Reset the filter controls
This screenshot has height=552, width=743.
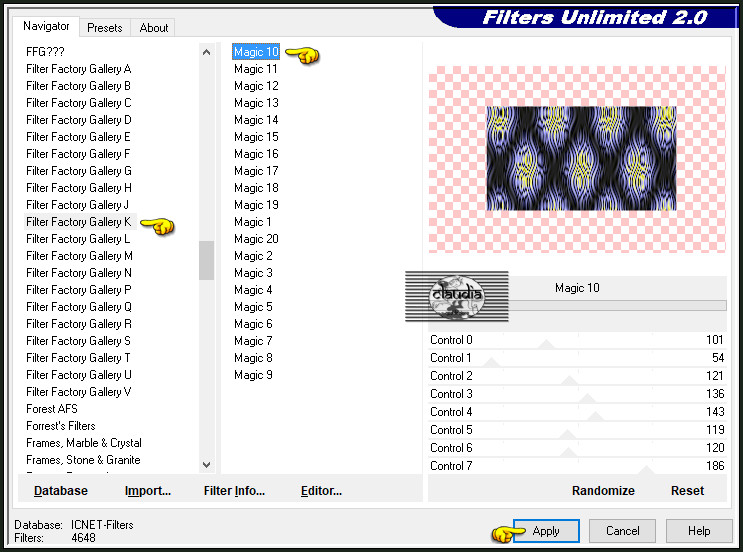pos(687,491)
